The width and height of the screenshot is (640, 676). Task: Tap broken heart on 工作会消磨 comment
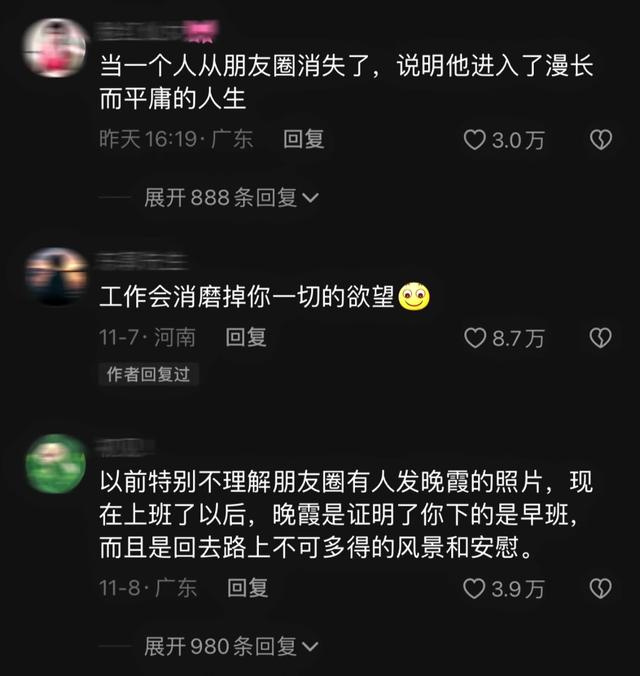coord(600,338)
